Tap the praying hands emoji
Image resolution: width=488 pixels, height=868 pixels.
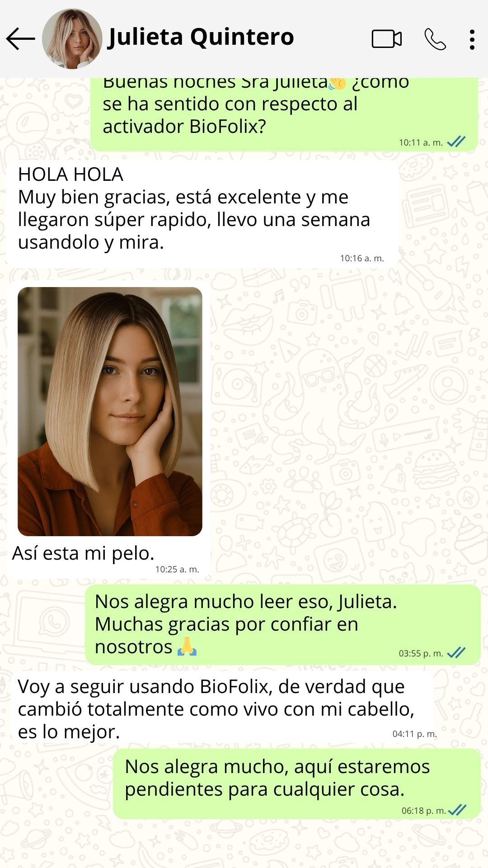pyautogui.click(x=187, y=647)
